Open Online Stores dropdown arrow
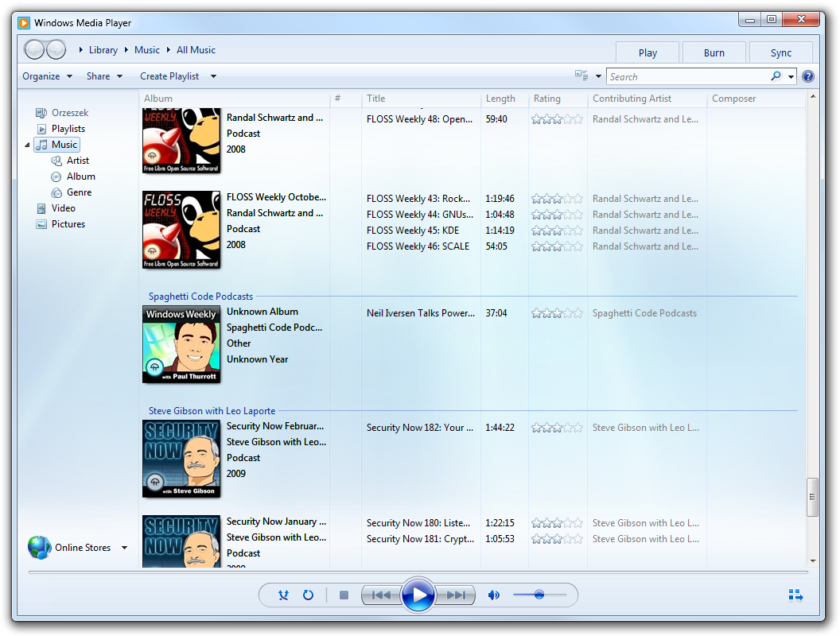This screenshot has width=840, height=636. coord(124,548)
